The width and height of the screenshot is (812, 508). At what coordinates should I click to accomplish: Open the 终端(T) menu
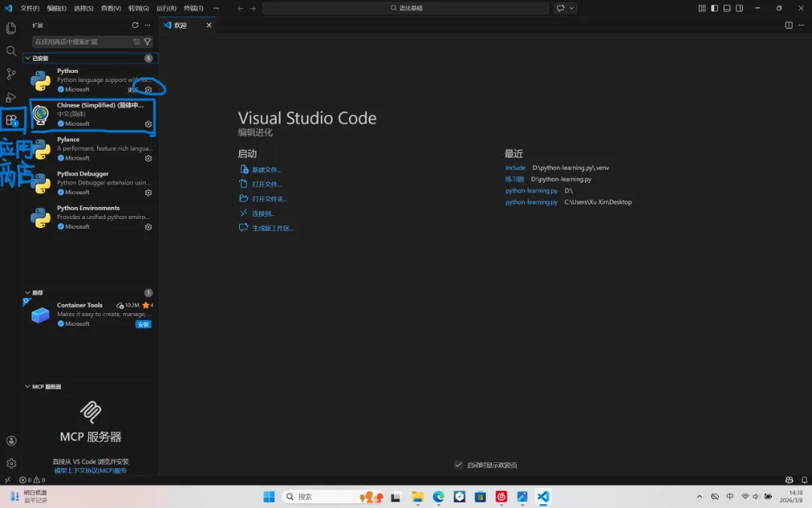click(x=193, y=8)
